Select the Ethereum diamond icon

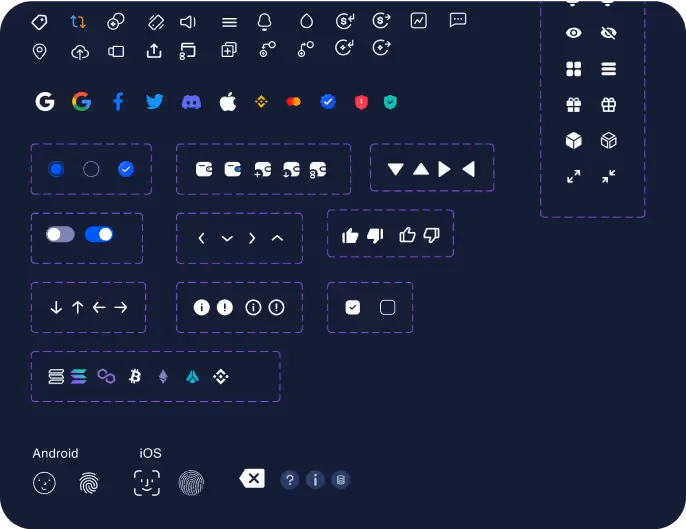[163, 376]
